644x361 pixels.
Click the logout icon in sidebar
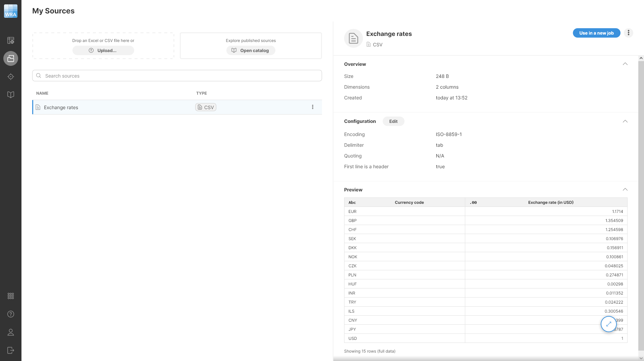click(x=11, y=351)
